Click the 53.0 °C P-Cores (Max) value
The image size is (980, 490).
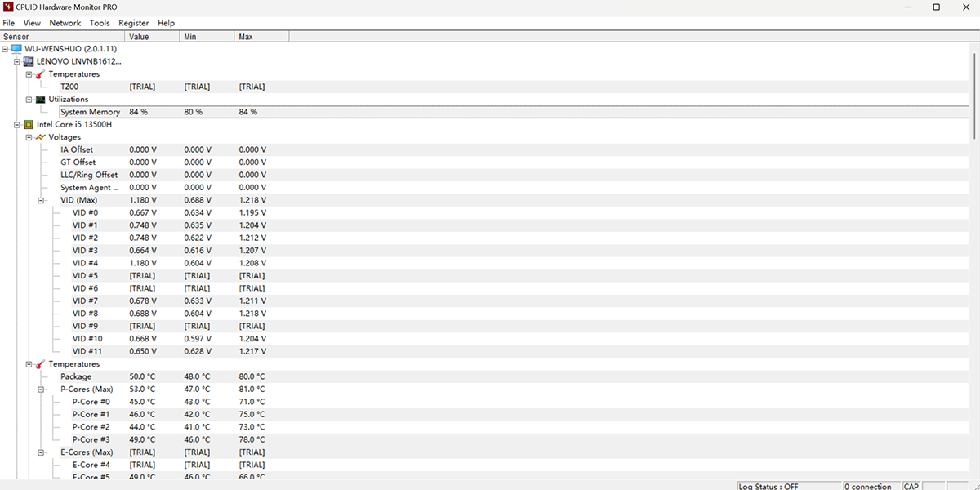pos(142,390)
